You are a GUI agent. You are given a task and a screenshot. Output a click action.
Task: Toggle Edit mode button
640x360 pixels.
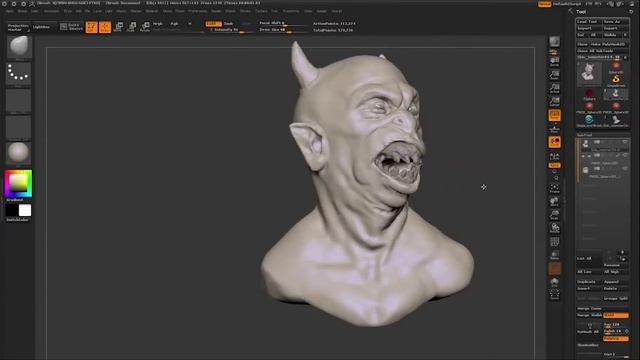pos(92,27)
